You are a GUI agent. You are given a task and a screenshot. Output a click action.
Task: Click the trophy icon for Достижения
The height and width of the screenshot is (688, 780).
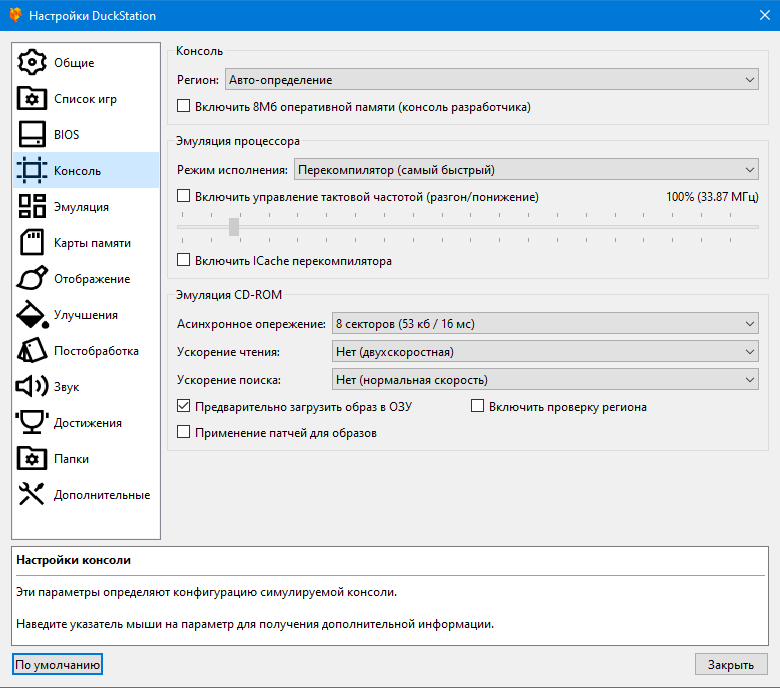click(x=32, y=422)
